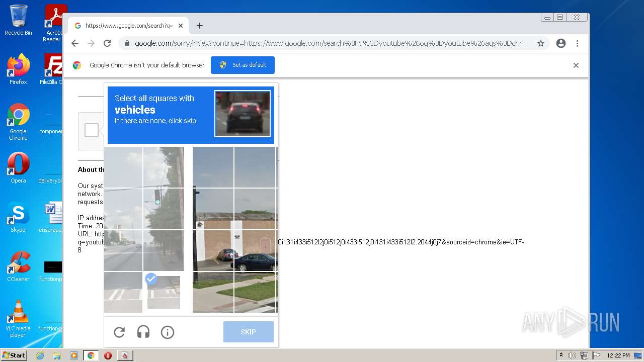Get an audio captcha challenge

(x=143, y=332)
